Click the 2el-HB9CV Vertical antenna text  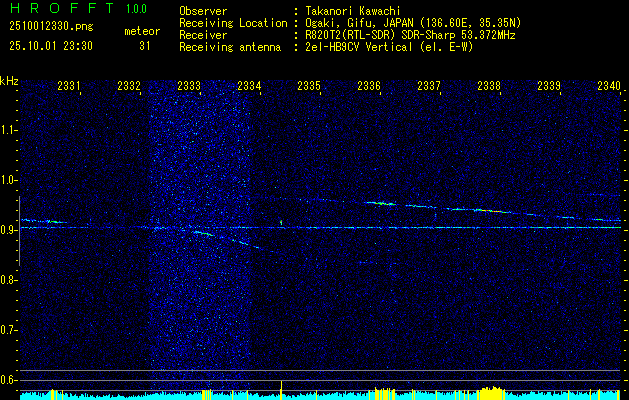tap(389, 47)
